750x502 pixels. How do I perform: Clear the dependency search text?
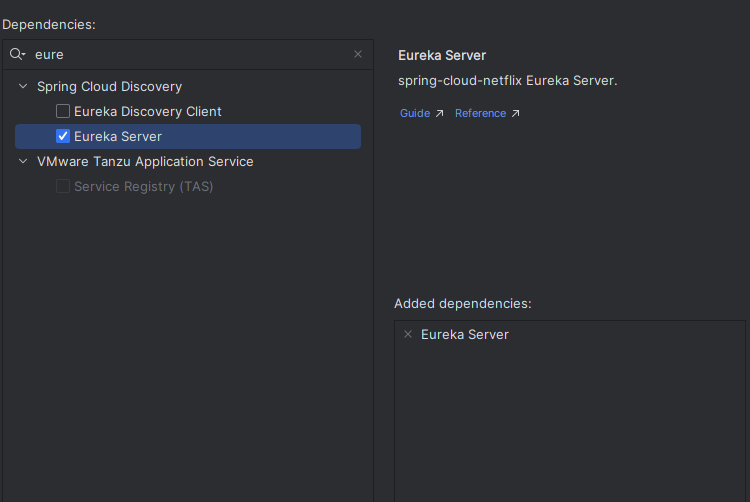tap(358, 54)
